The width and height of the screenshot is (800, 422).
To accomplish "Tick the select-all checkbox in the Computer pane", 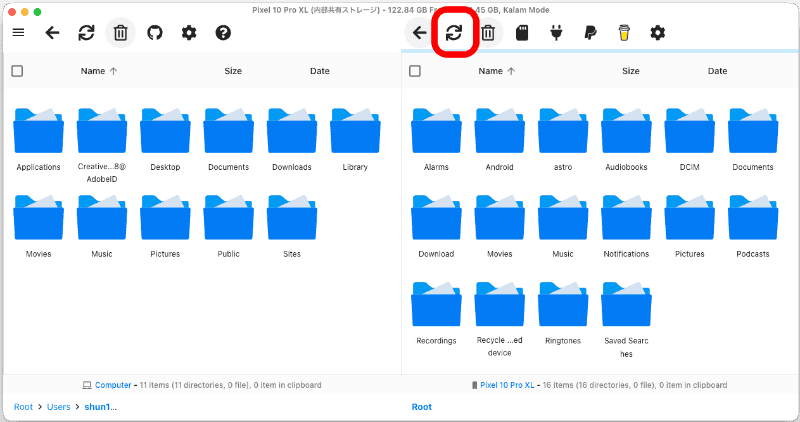I will point(17,71).
